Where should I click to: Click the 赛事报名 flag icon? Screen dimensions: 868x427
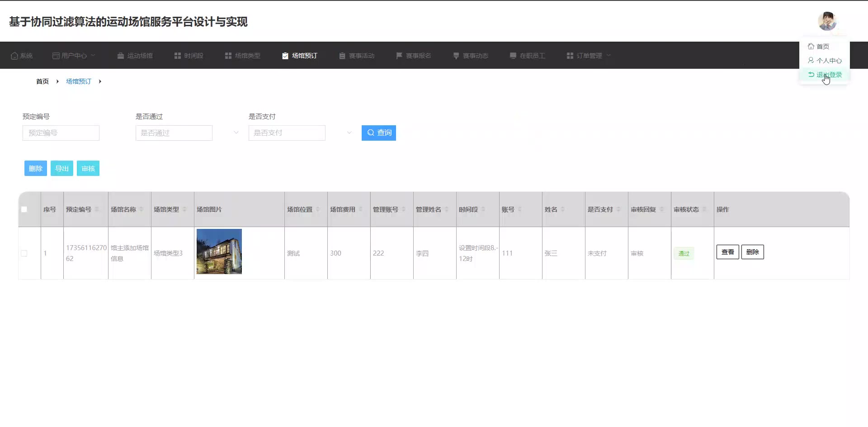tap(399, 56)
